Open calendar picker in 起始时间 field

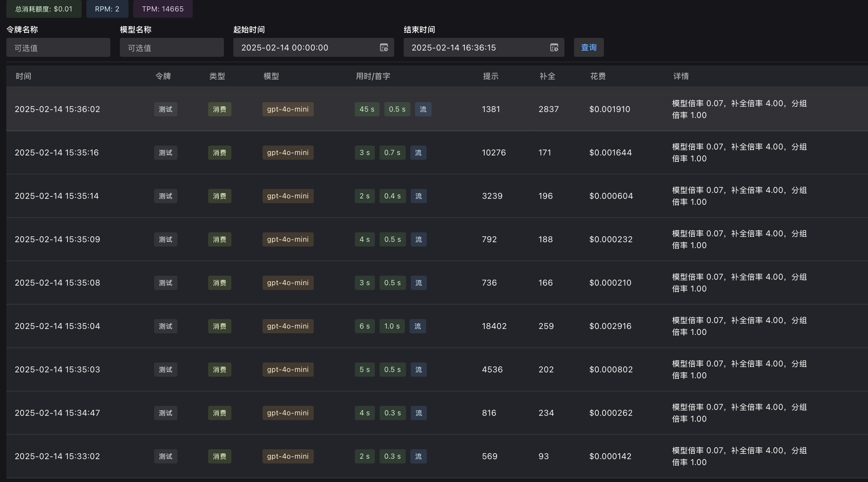(x=384, y=48)
